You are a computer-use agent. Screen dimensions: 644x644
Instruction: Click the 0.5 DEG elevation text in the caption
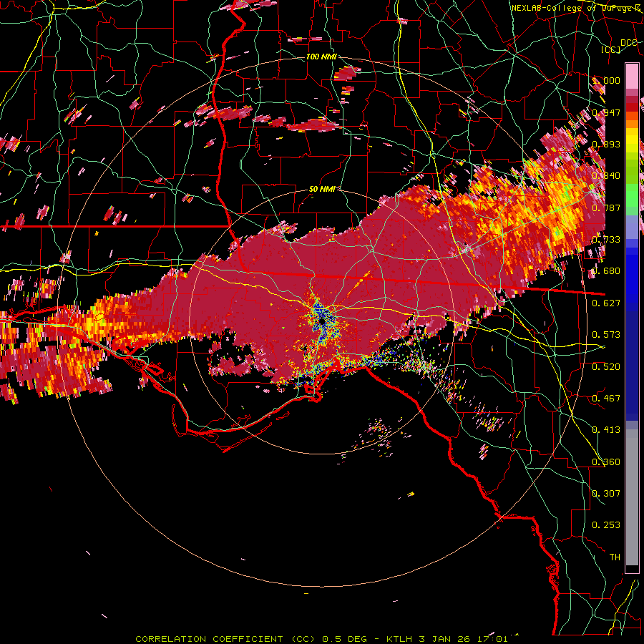[344, 639]
